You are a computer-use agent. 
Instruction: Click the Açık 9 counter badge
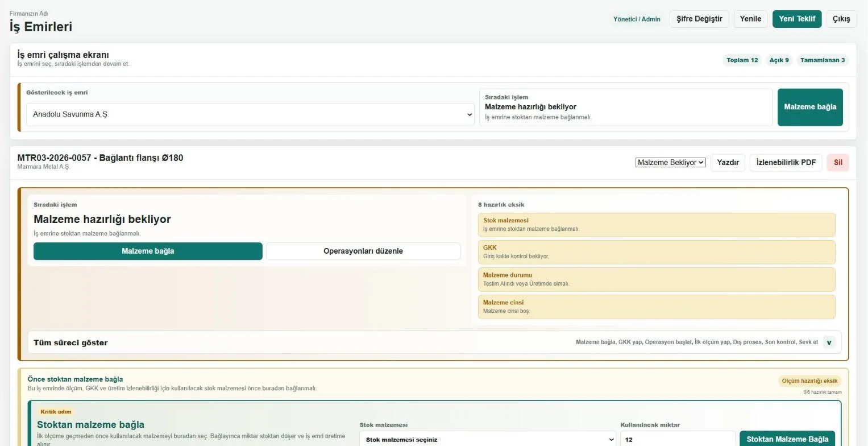coord(779,60)
